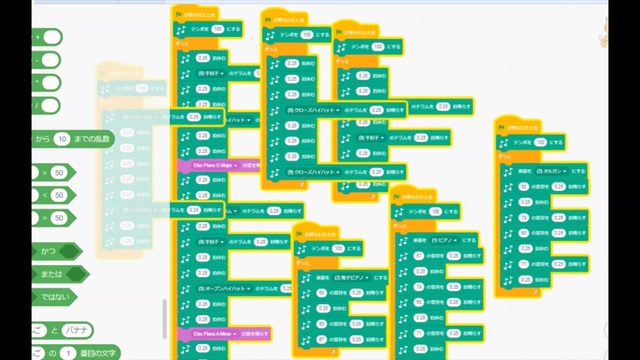The width and height of the screenshot is (640, 360).
Task: Click green flag icon above the ピアノ script
Action: (x=396, y=197)
